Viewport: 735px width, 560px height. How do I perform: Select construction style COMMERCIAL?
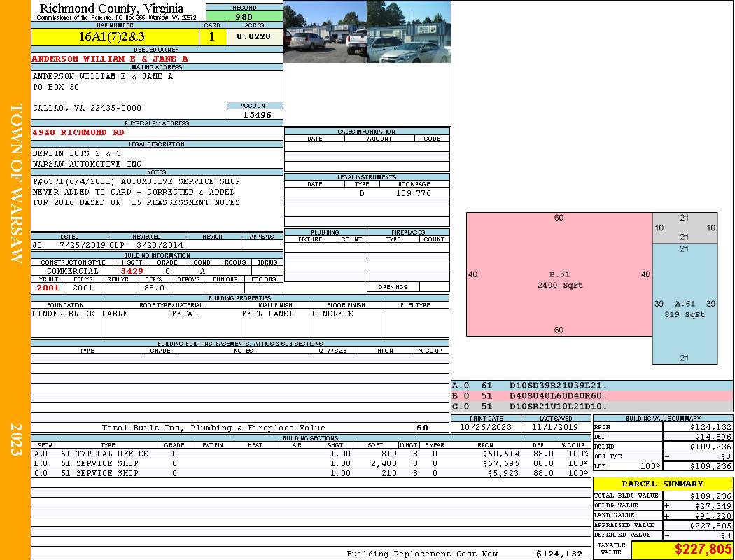73,271
